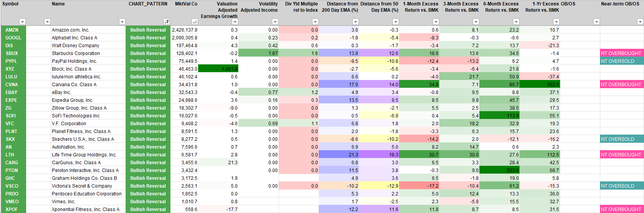Open the sorted MktVal Co column filter button
The width and height of the screenshot is (644, 213).
pos(195,22)
